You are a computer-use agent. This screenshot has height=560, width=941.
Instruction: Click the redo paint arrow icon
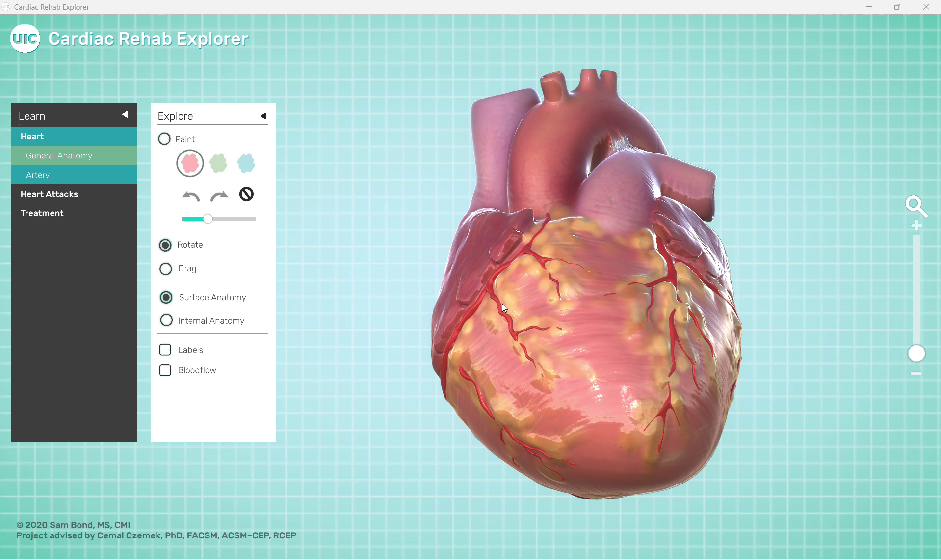pos(219,196)
